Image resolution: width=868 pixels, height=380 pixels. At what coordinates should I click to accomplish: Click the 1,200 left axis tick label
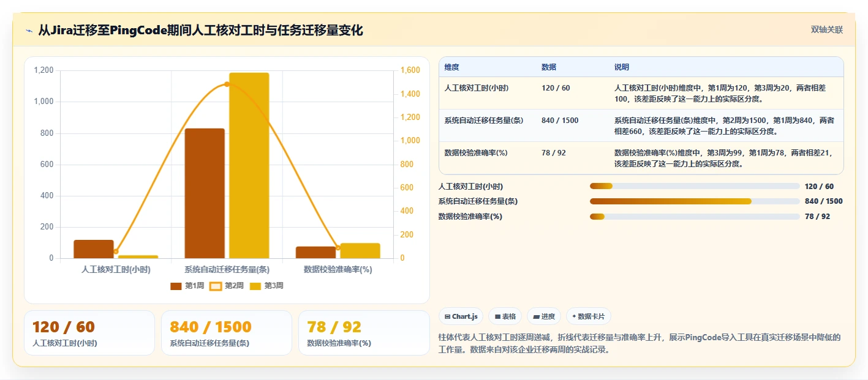43,70
